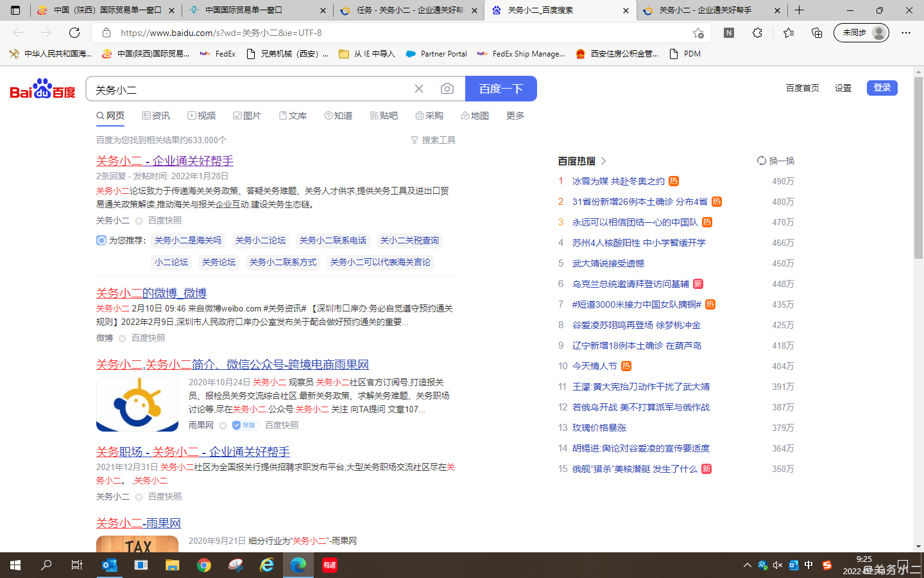Select the 资讯 search category
The width and height of the screenshot is (924, 578).
click(156, 116)
